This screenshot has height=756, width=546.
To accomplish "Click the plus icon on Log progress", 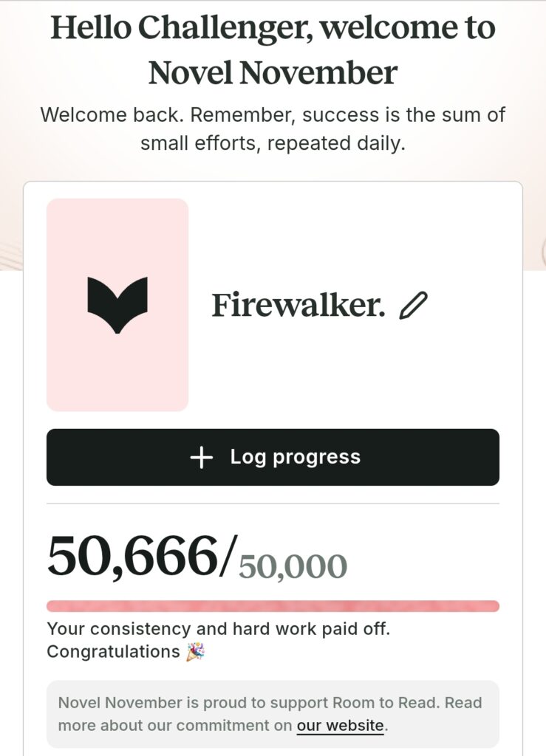I will click(x=201, y=458).
